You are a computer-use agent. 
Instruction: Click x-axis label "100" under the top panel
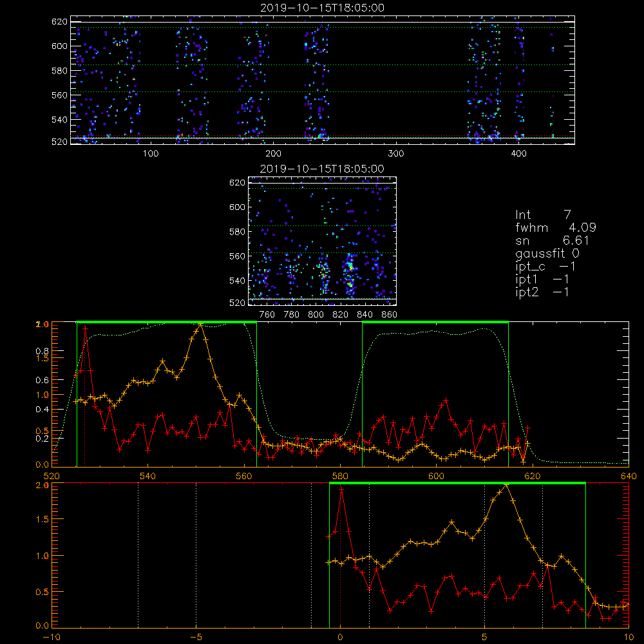coord(151,154)
